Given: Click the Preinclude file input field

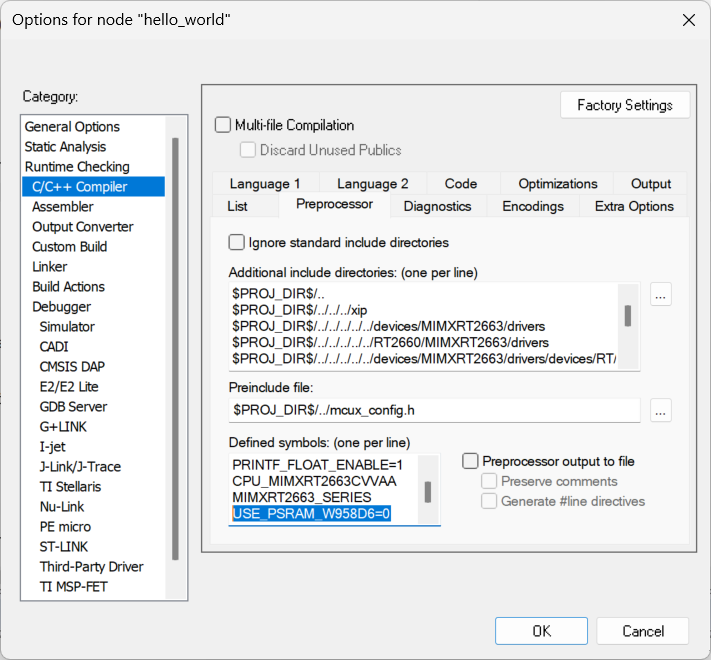Looking at the screenshot, I should [x=434, y=410].
